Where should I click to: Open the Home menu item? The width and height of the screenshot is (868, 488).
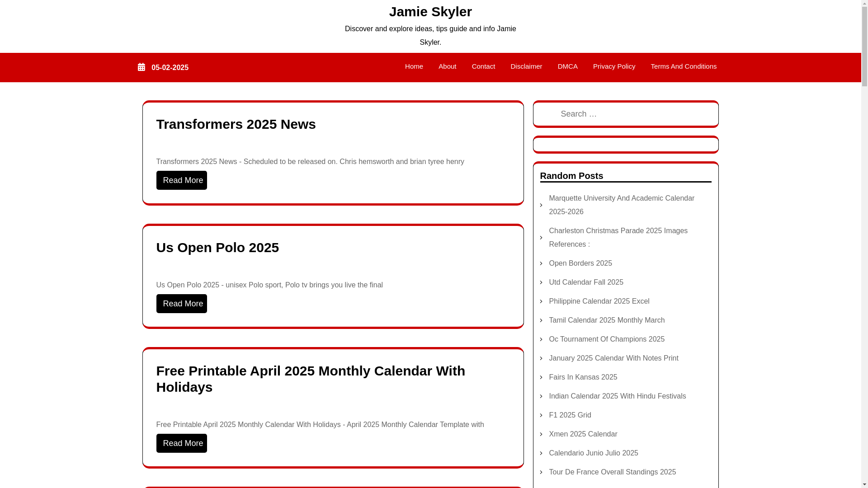(414, 66)
